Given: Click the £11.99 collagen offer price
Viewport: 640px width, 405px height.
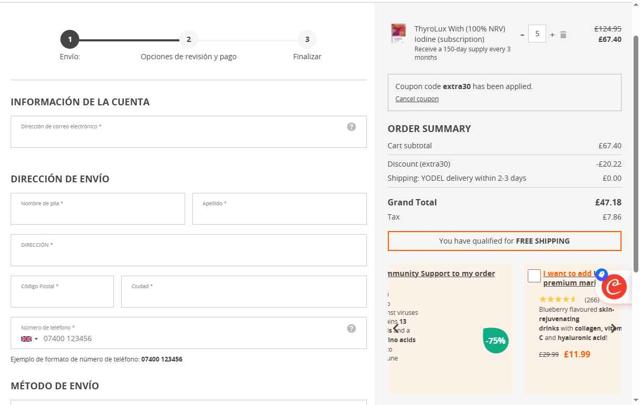Looking at the screenshot, I should click(577, 354).
